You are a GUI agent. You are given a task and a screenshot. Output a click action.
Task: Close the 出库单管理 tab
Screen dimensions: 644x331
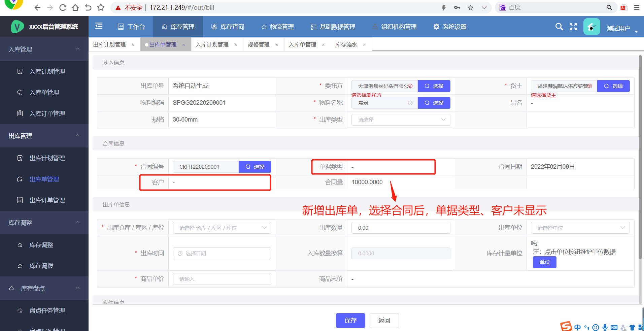(x=183, y=45)
